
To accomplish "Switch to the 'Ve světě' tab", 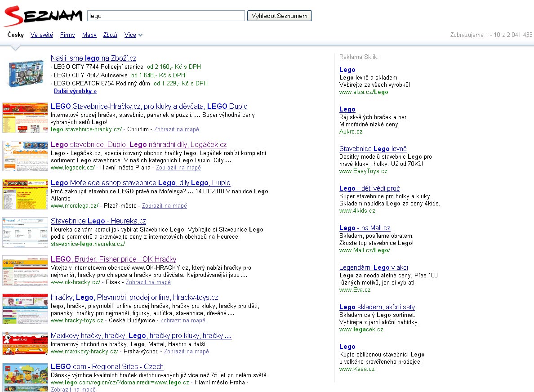I will pyautogui.click(x=41, y=35).
